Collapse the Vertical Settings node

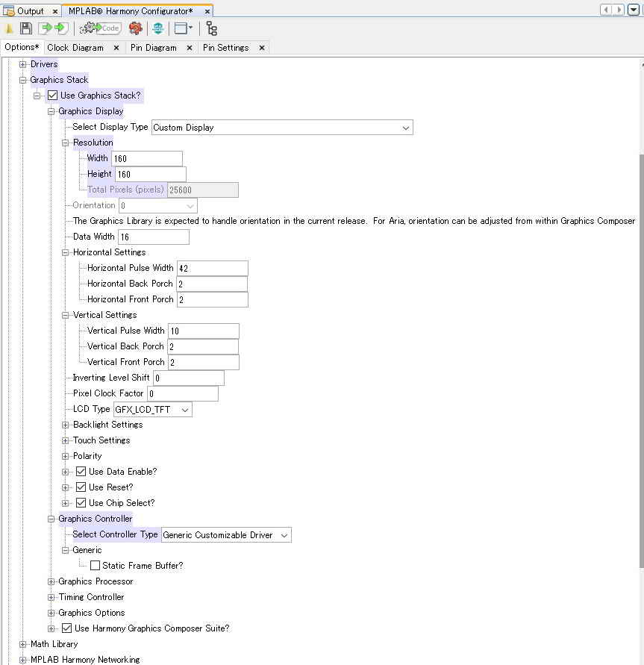click(65, 315)
